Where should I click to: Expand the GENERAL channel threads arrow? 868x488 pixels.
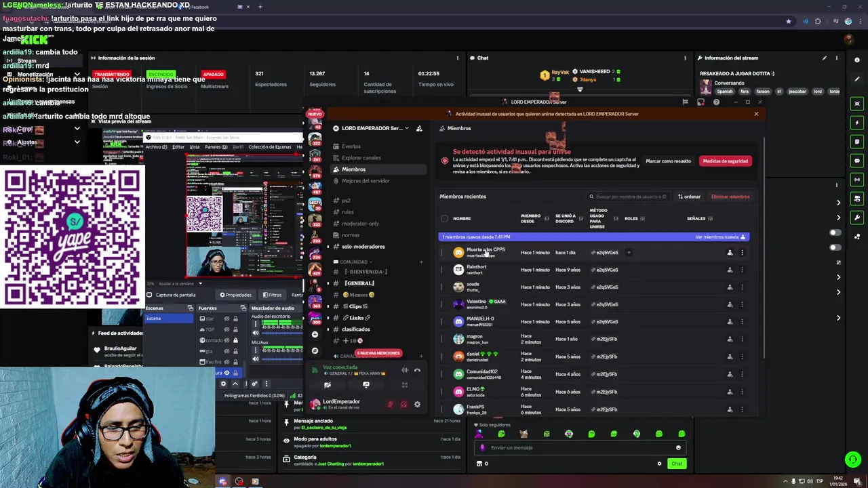coord(328,283)
